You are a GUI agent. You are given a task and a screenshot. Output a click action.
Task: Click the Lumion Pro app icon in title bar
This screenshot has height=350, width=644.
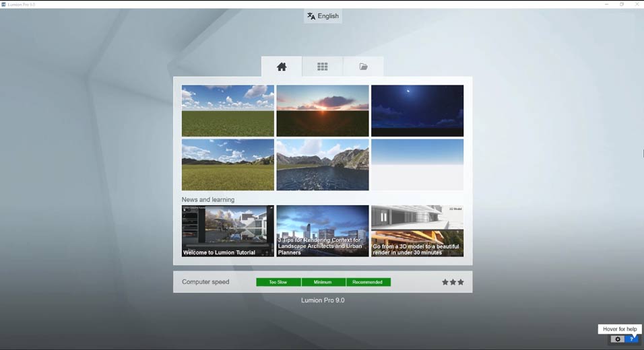click(x=4, y=4)
